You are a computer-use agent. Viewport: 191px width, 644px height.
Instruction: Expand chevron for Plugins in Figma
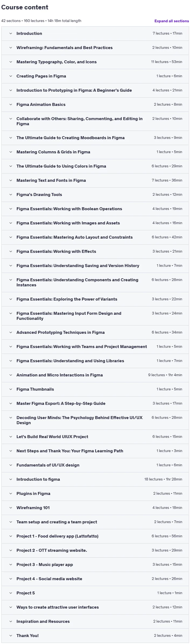(11, 494)
